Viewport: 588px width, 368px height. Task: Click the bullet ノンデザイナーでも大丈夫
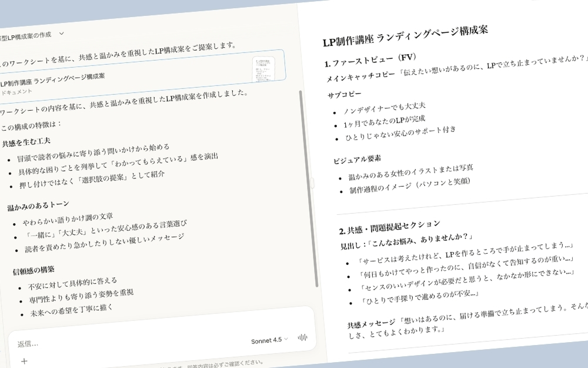tap(384, 108)
